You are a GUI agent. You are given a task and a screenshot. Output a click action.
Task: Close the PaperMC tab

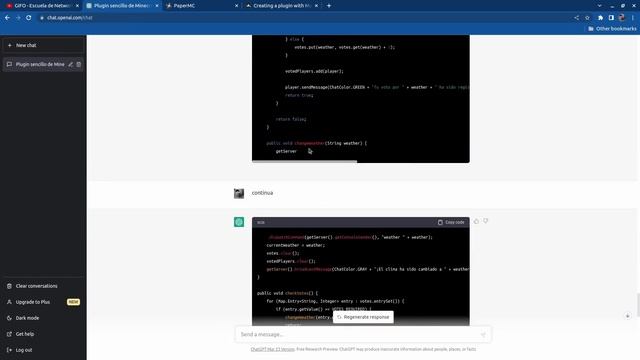pos(237,6)
